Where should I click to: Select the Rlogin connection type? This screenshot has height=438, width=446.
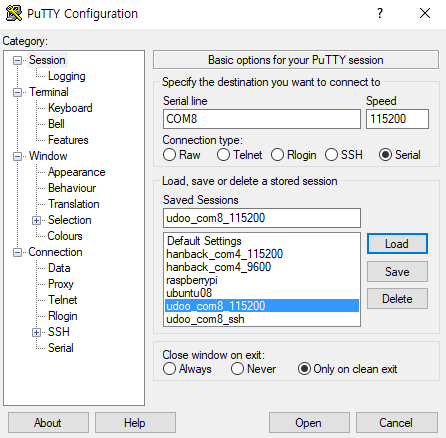coord(293,155)
